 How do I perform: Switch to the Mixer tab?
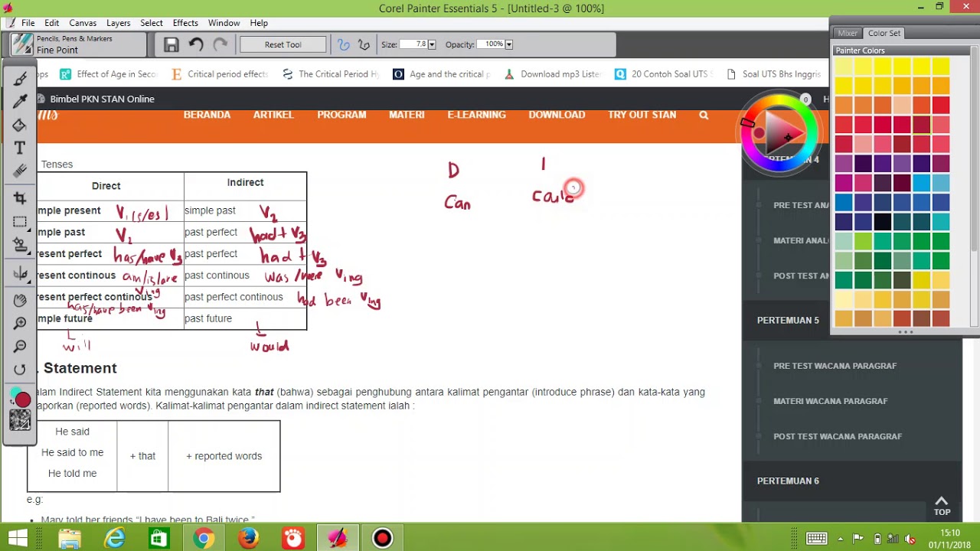point(848,33)
